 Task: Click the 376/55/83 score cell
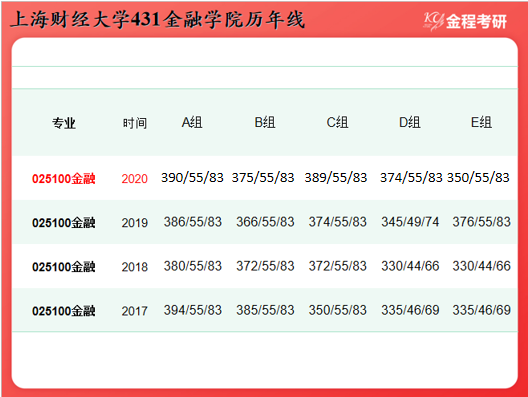482,222
